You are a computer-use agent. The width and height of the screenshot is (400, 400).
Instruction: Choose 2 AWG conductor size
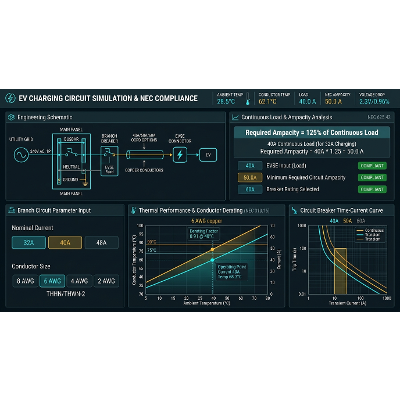[106, 281]
